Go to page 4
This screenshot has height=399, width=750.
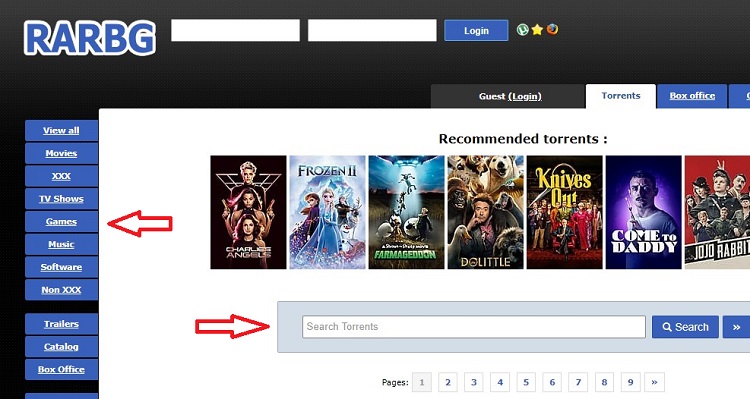(500, 382)
